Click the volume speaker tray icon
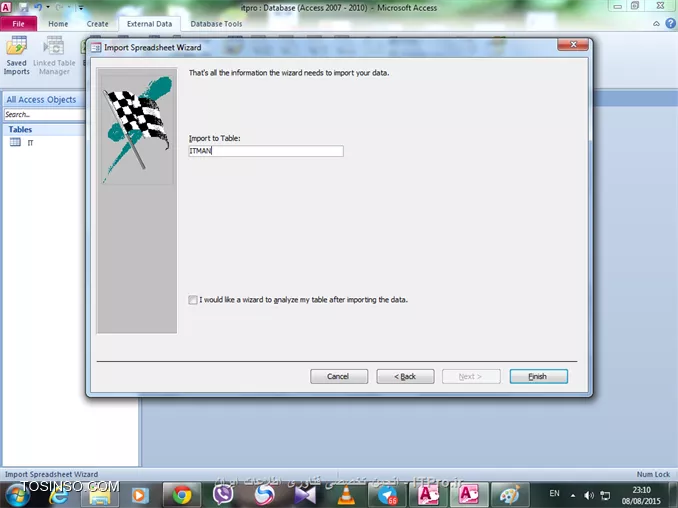 pyautogui.click(x=588, y=495)
